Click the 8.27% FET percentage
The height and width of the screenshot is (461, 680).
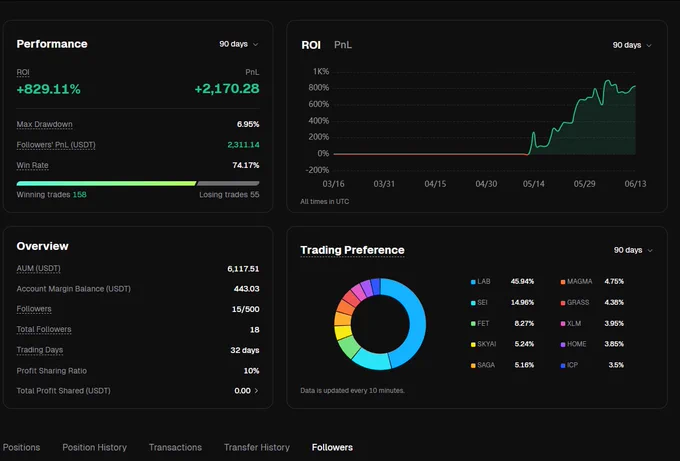point(524,324)
